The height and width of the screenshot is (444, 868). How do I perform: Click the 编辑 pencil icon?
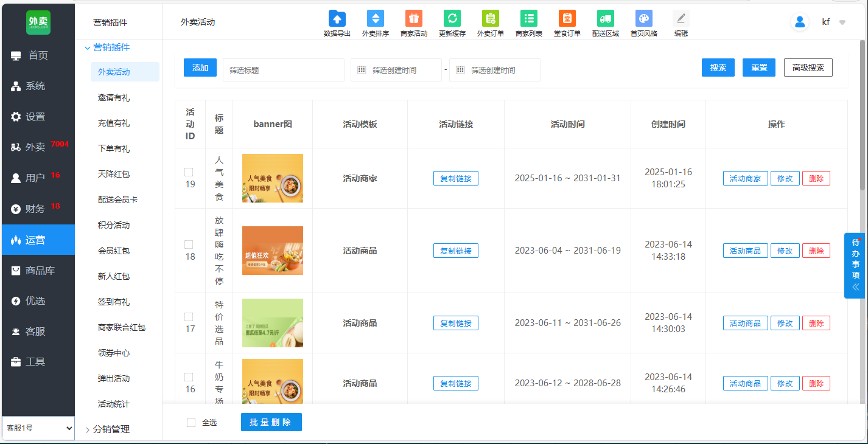click(x=681, y=18)
